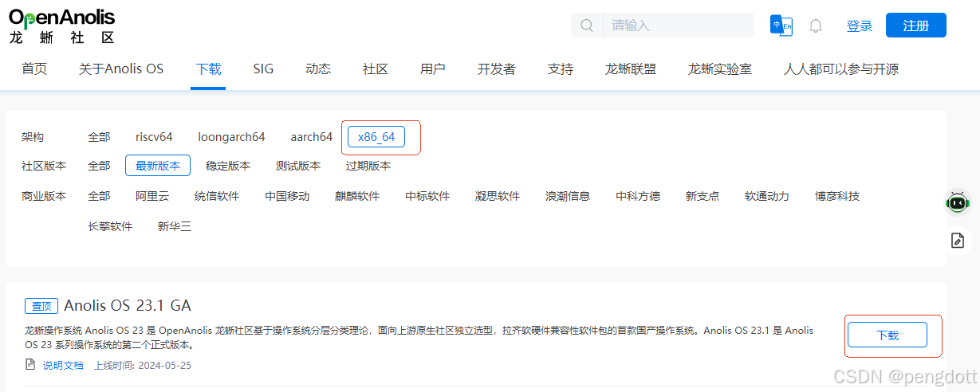The image size is (980, 392).
Task: Open the 支持 nav item
Action: pyautogui.click(x=561, y=69)
